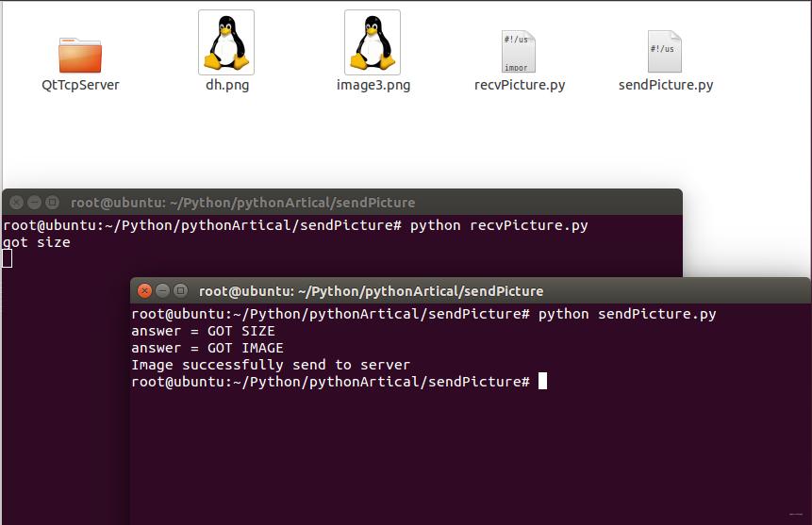Maximize the background recvPicture terminal window
812x525 pixels.
(x=52, y=203)
